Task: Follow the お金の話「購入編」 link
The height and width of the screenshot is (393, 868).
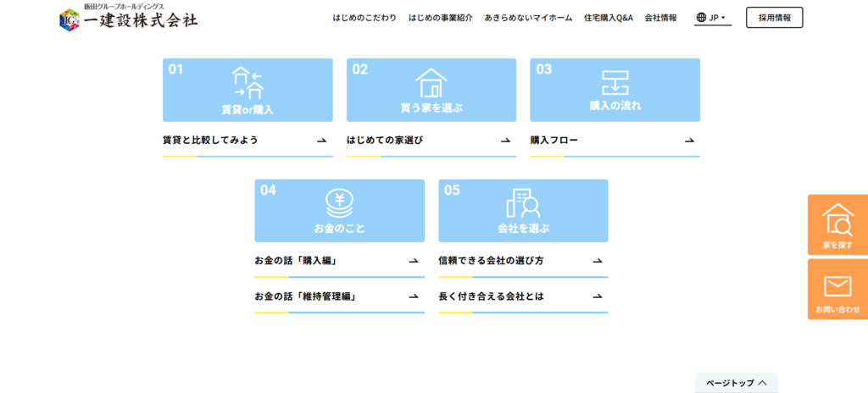Action: tap(296, 261)
